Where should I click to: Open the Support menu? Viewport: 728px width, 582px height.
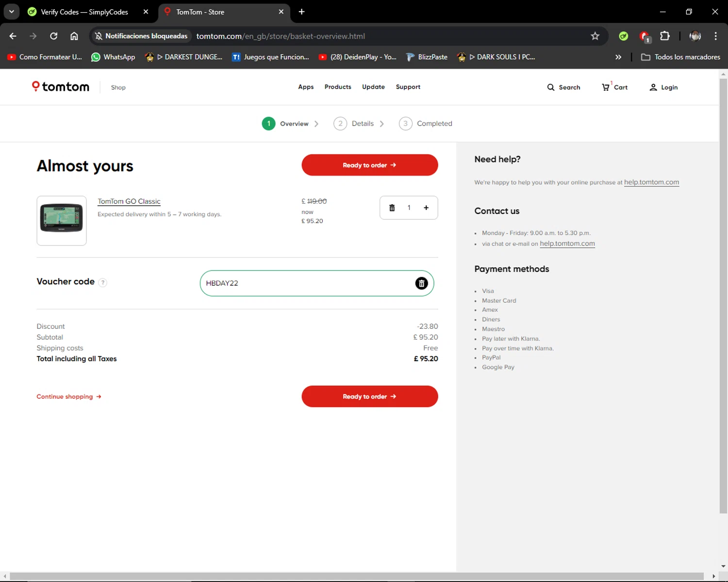pos(408,87)
